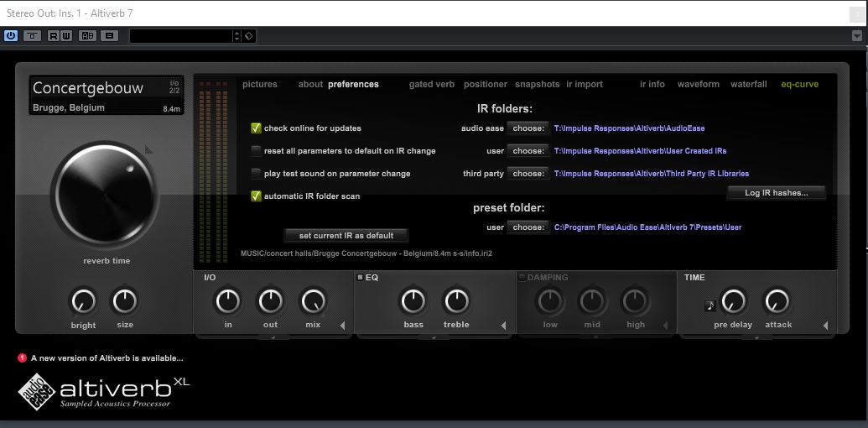Click the AudioEase folder path text

point(630,128)
